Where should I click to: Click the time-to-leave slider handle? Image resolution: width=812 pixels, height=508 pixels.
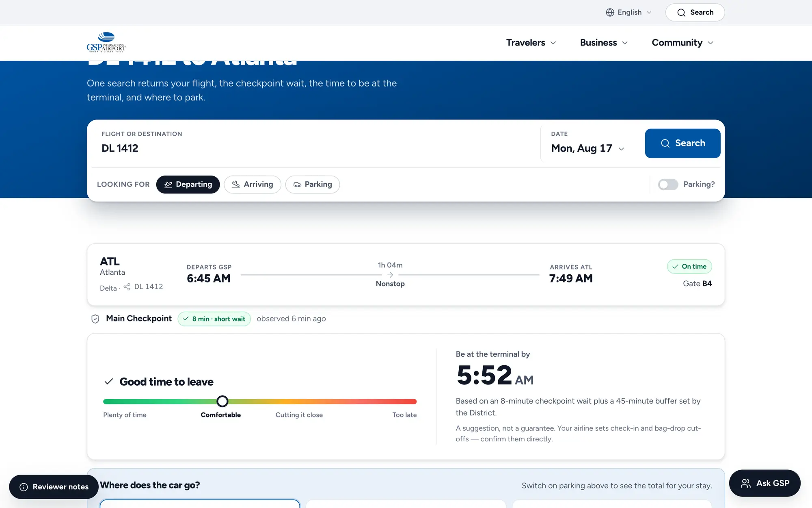click(222, 402)
